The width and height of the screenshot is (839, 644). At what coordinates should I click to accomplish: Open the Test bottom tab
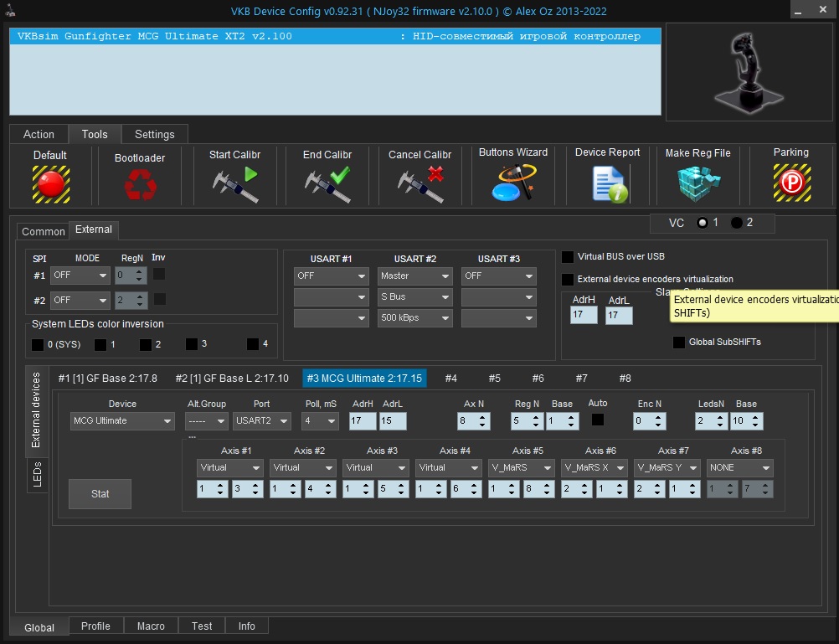click(202, 626)
